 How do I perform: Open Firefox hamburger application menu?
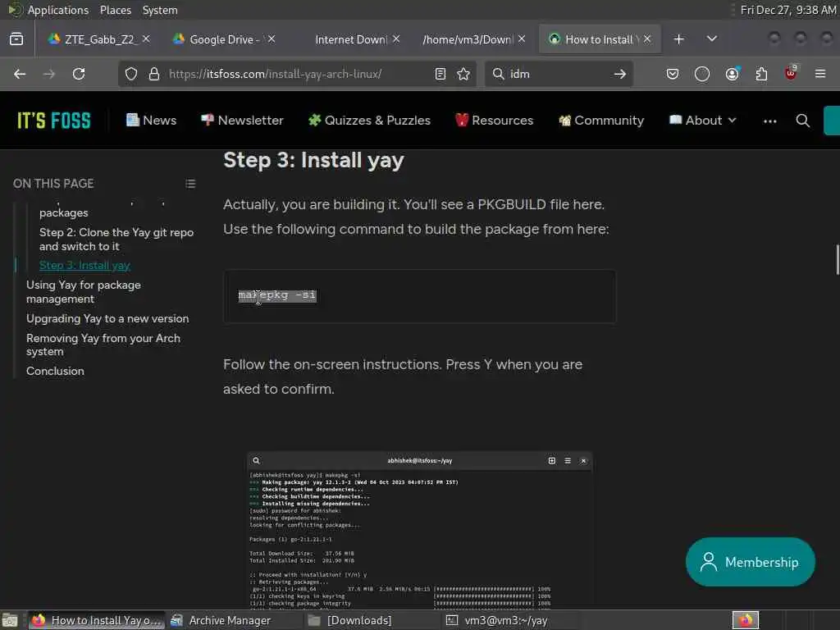click(x=820, y=74)
